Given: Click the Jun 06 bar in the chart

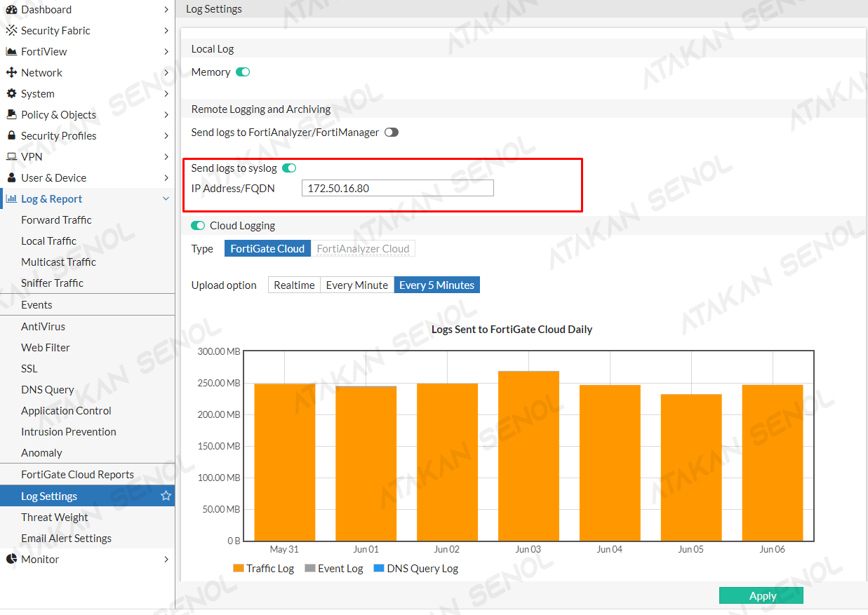Looking at the screenshot, I should (773, 463).
